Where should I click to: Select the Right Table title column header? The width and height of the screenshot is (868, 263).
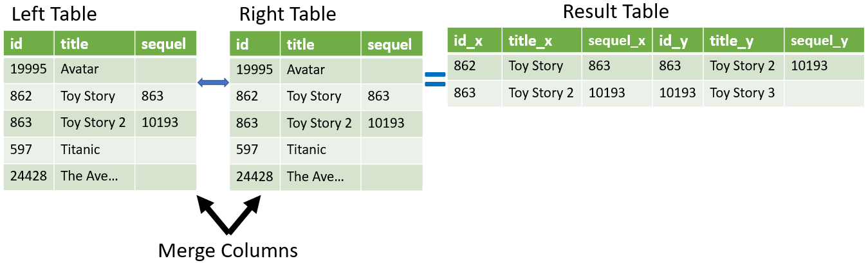pos(320,44)
